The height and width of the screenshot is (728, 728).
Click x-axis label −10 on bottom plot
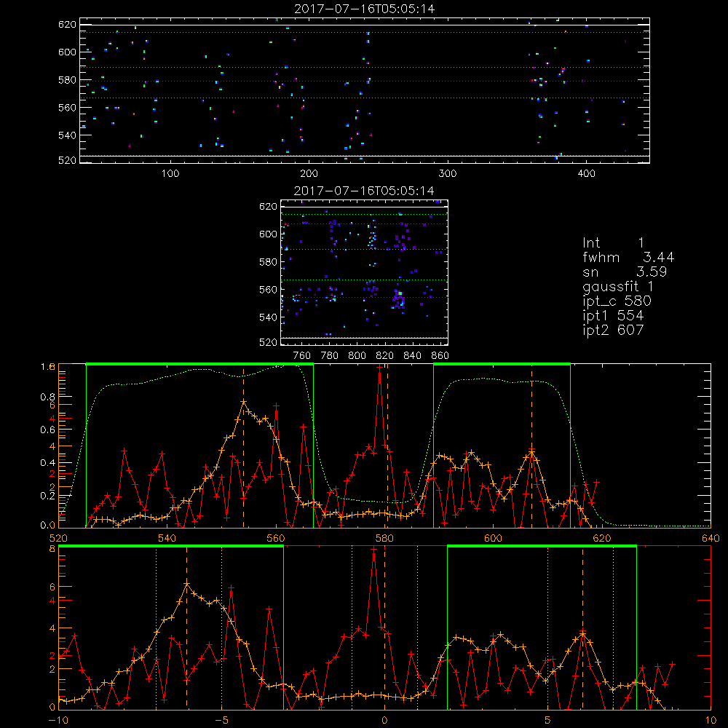tap(58, 720)
